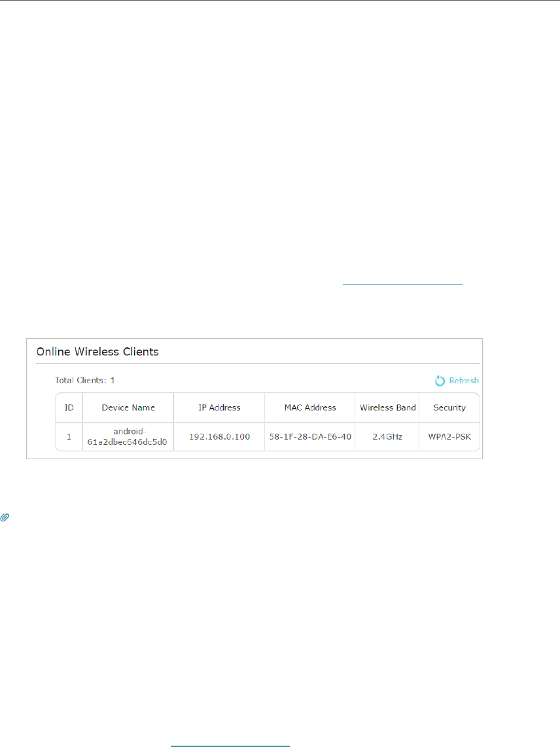Click the MAC Address column header

[x=310, y=408]
